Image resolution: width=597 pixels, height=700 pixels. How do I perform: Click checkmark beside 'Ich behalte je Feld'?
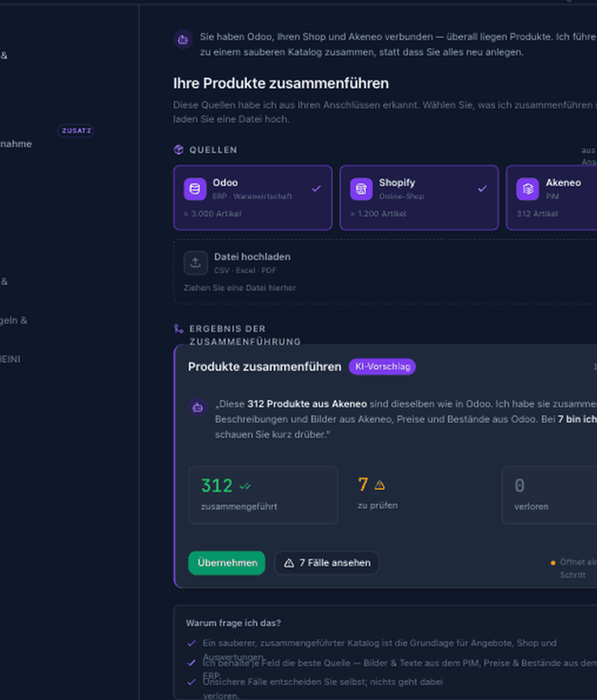pos(191,663)
